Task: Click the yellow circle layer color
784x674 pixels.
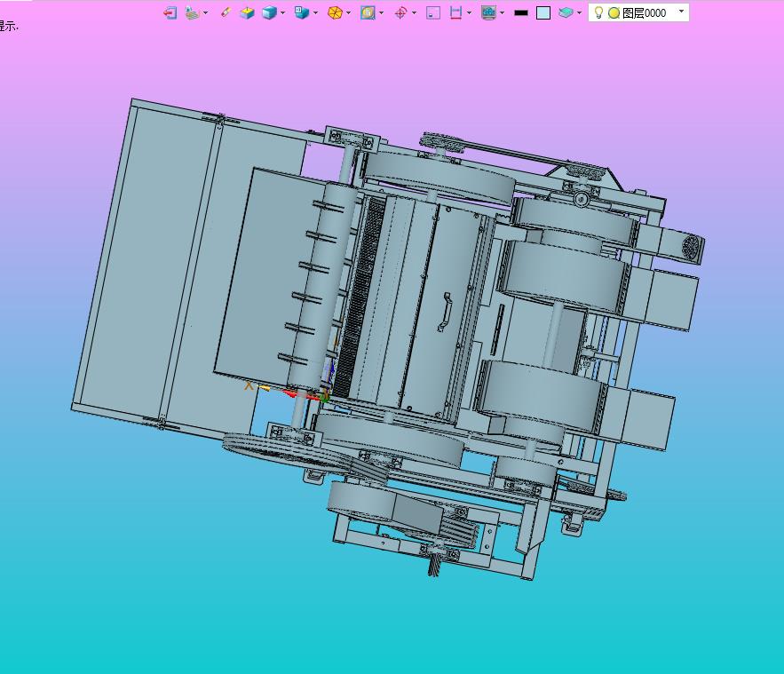Action: tap(614, 13)
